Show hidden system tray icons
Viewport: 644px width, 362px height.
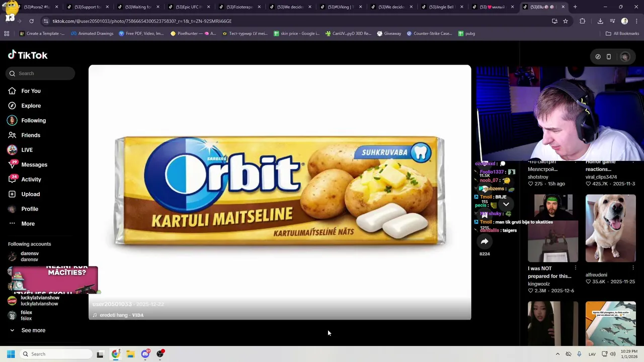click(x=557, y=354)
